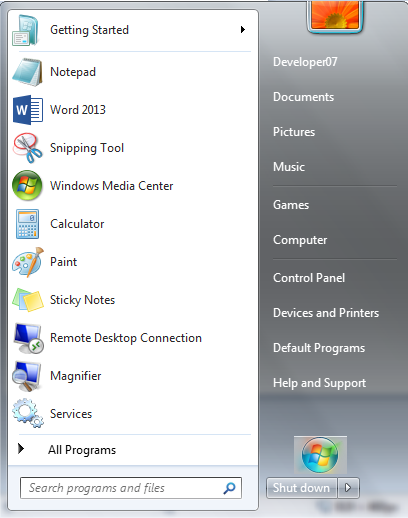Select the Calculator text label
The height and width of the screenshot is (518, 408).
[77, 224]
